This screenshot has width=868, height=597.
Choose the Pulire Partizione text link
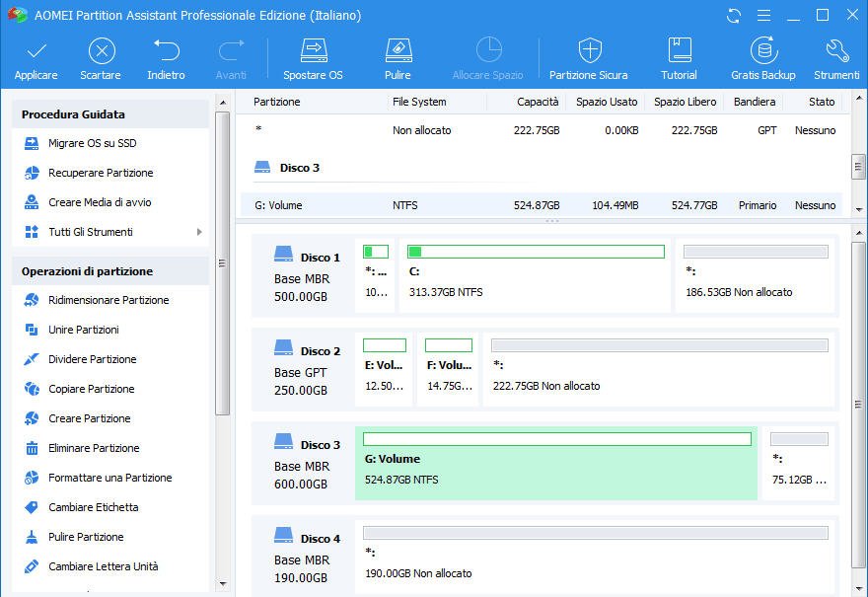(86, 537)
